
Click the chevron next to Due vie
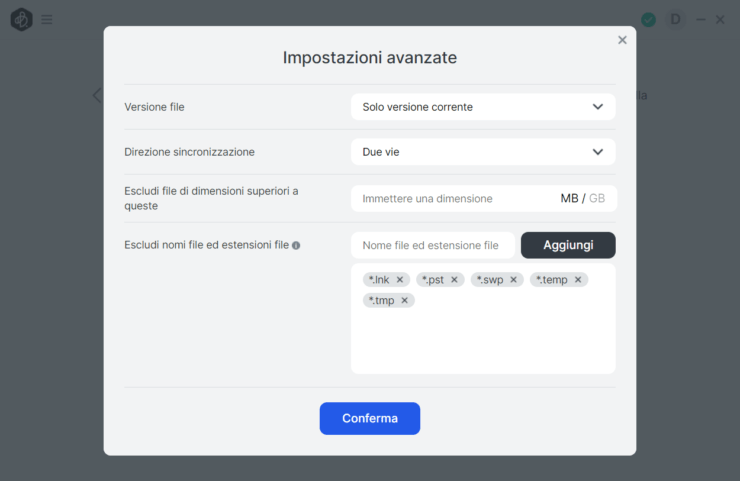(x=598, y=152)
